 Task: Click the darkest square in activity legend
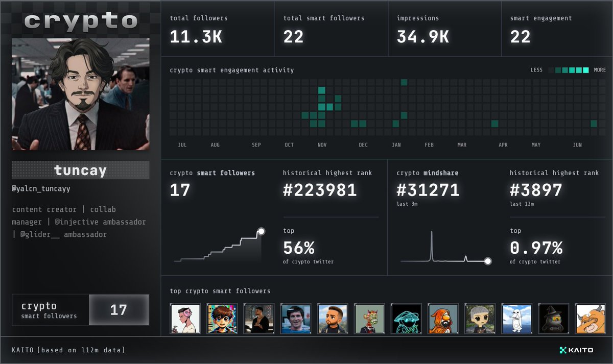coord(551,70)
